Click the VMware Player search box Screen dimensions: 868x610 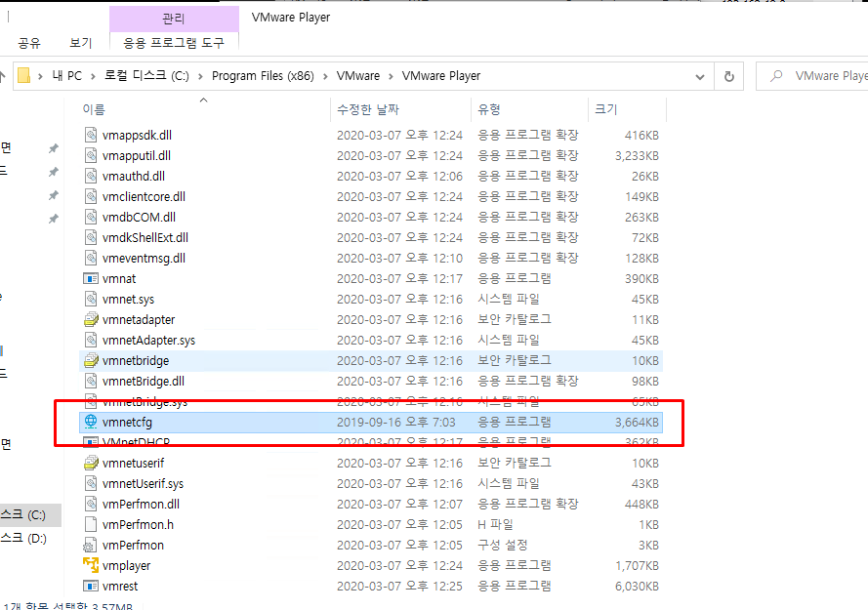[x=812, y=76]
